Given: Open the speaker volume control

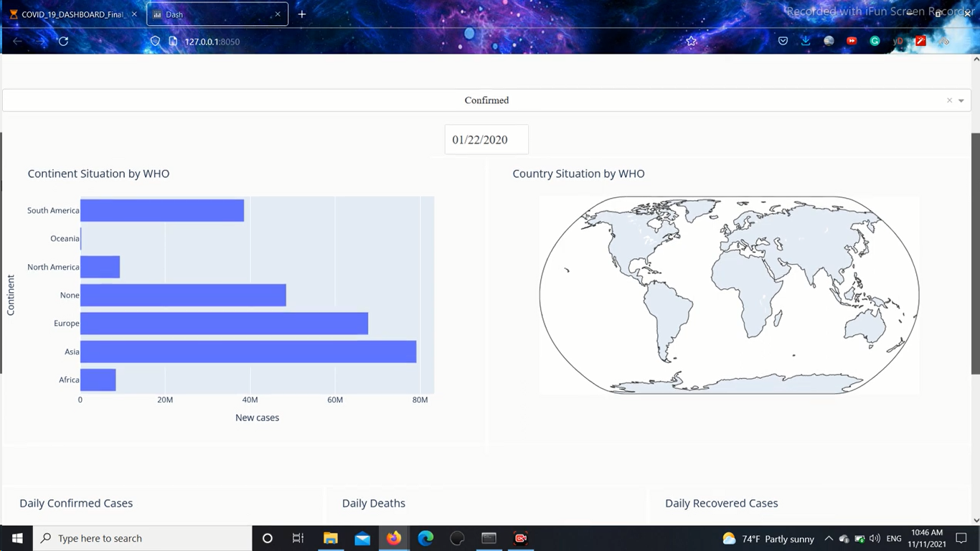Looking at the screenshot, I should point(874,538).
